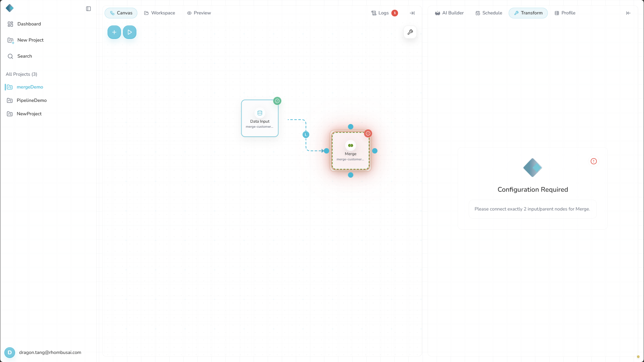Click the diamond logo in Configuration Required card
The image size is (644, 362).
pos(533,168)
